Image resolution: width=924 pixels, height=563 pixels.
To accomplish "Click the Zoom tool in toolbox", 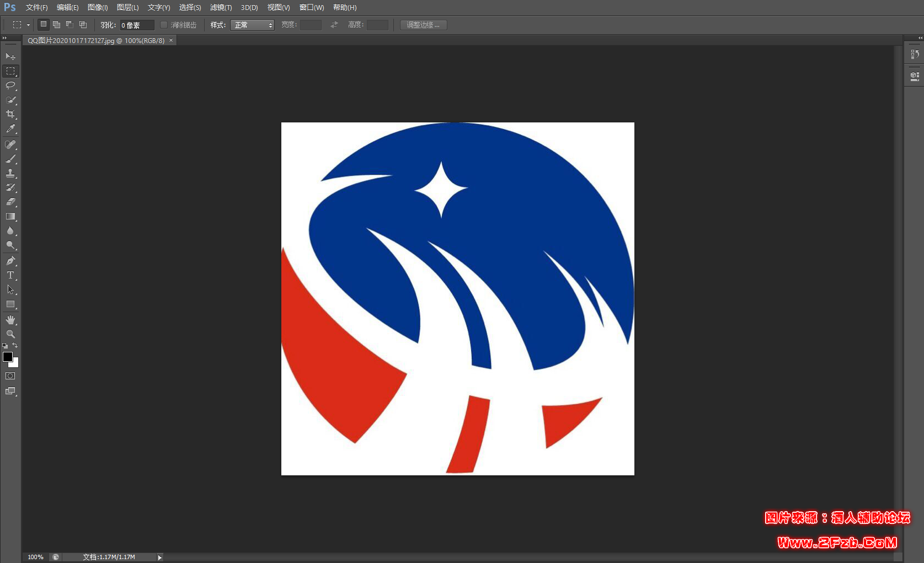I will [10, 334].
